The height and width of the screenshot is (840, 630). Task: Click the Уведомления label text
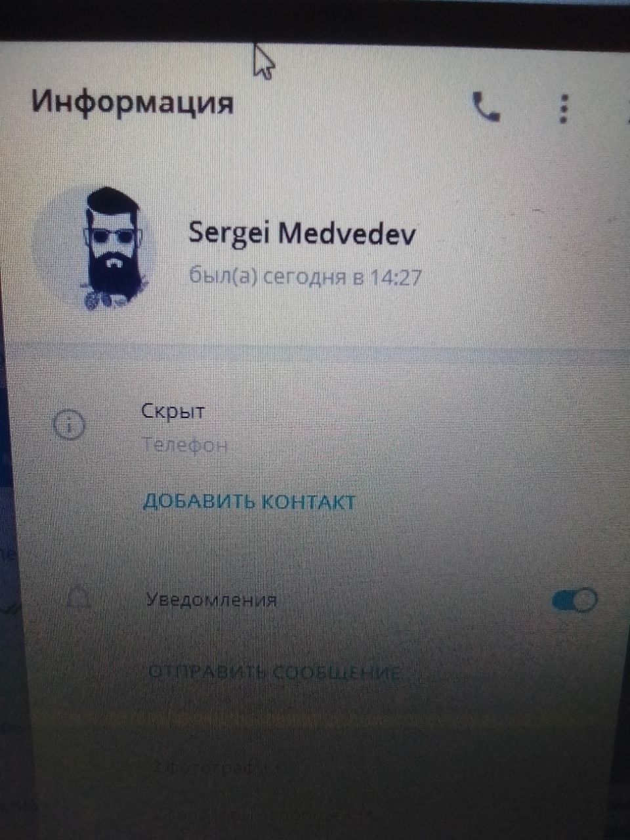211,600
